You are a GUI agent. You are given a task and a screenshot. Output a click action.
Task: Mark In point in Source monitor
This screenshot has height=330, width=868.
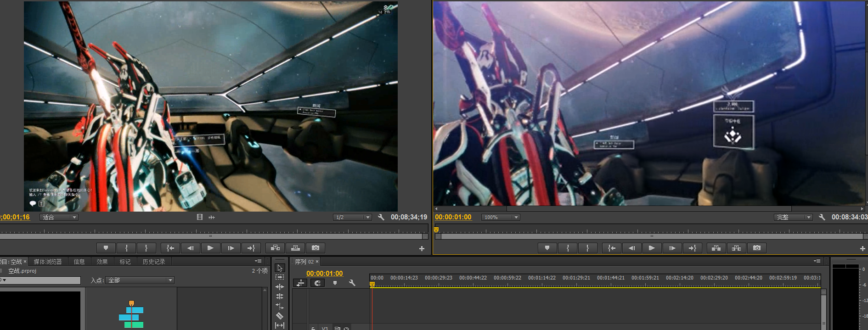[x=126, y=248]
